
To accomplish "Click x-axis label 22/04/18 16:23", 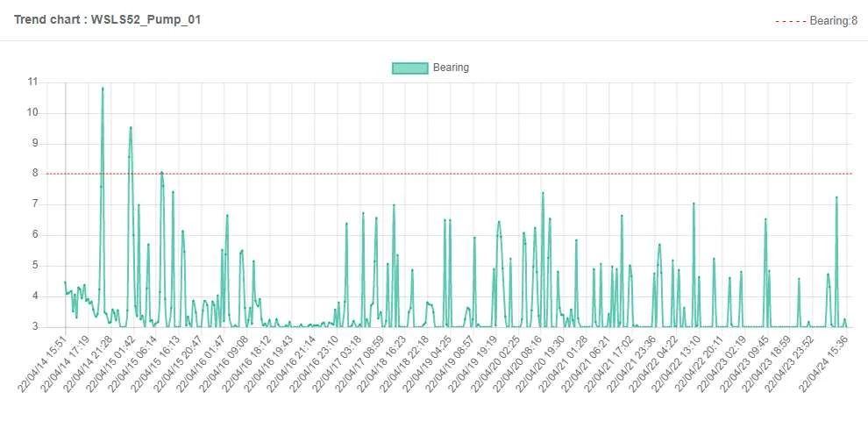I will click(x=382, y=363).
